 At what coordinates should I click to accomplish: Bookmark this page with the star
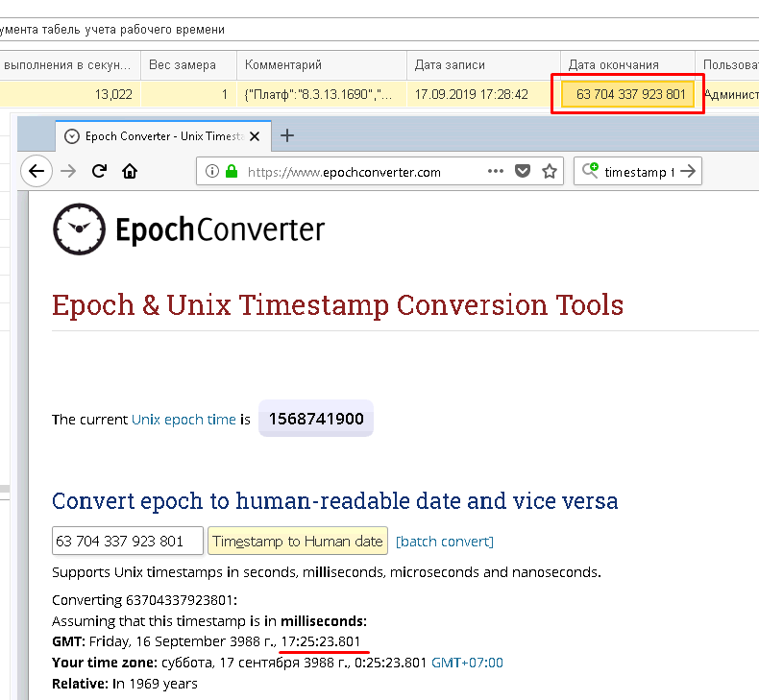(x=550, y=172)
